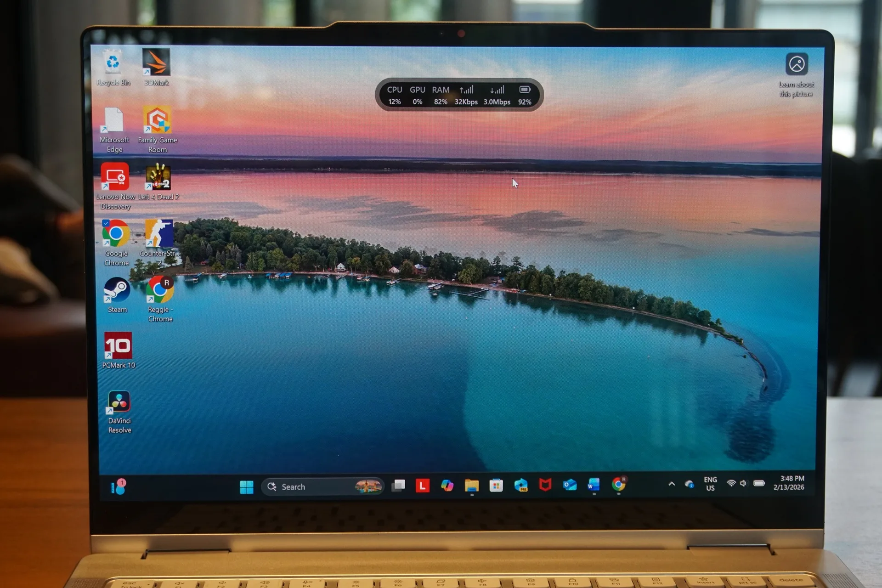
Task: Select the Counter-Strike 2 desktop shortcut
Action: pos(159,243)
